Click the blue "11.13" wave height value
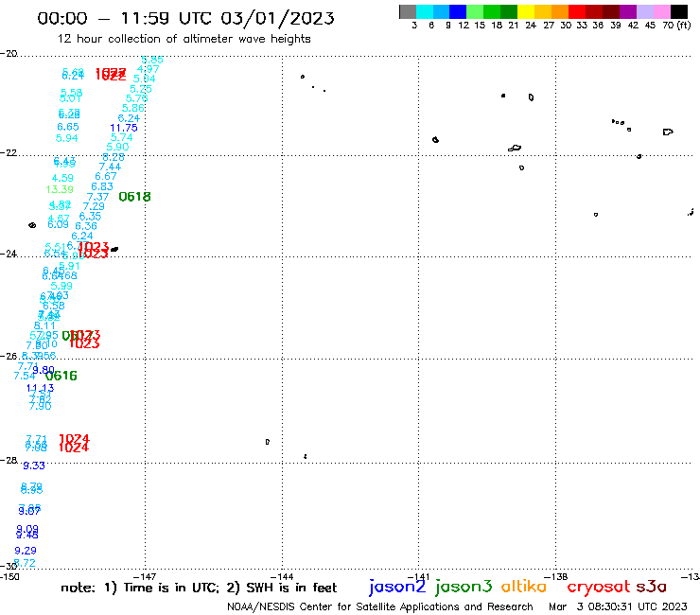This screenshot has height=615, width=700. pos(40,388)
